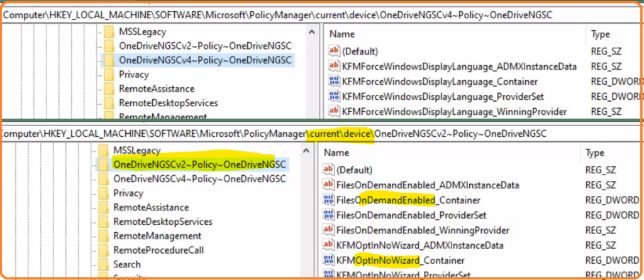
Task: Click the top window registry address bar
Action: 322,15
